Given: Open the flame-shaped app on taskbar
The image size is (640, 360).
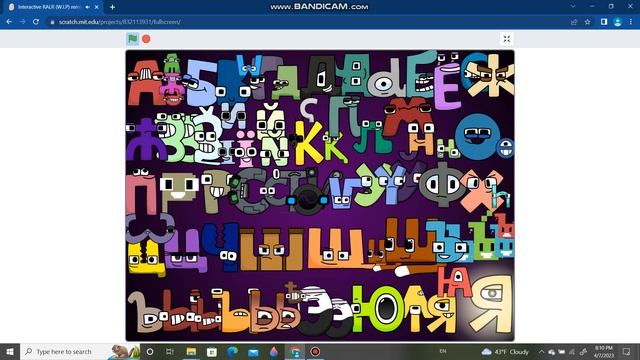Looking at the screenshot, I should (274, 351).
